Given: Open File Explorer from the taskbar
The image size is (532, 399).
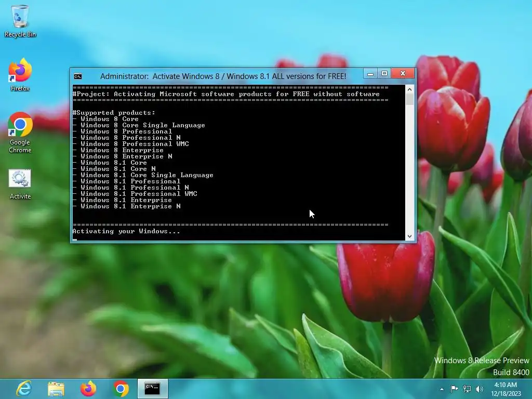Looking at the screenshot, I should click(x=56, y=389).
